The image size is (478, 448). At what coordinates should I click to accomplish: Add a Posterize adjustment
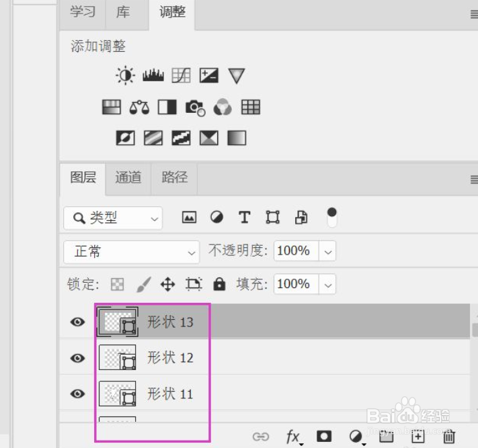click(153, 138)
